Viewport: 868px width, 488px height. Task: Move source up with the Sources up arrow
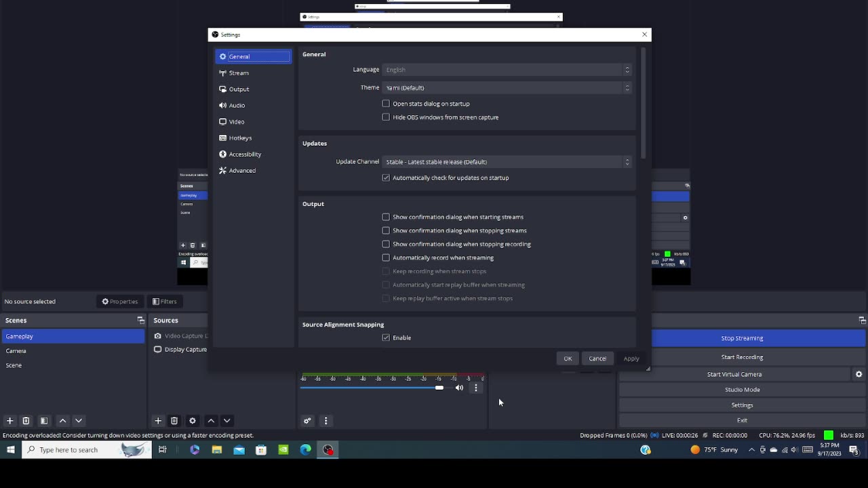[x=211, y=421]
